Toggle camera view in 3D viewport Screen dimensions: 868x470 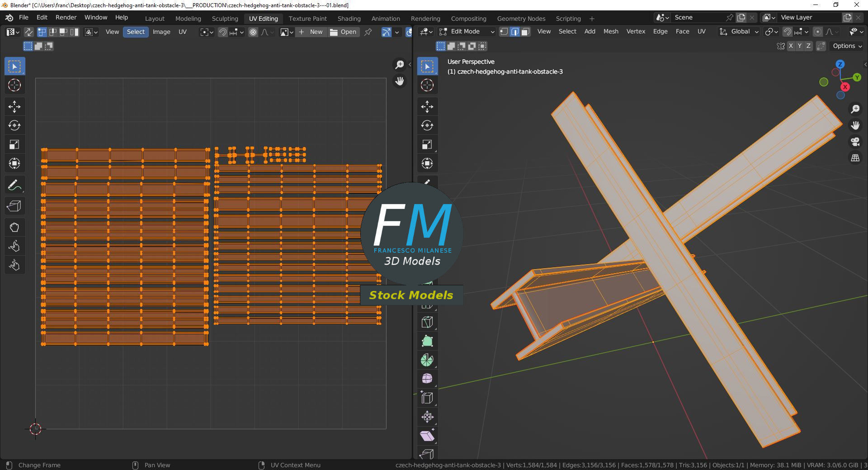pos(855,142)
